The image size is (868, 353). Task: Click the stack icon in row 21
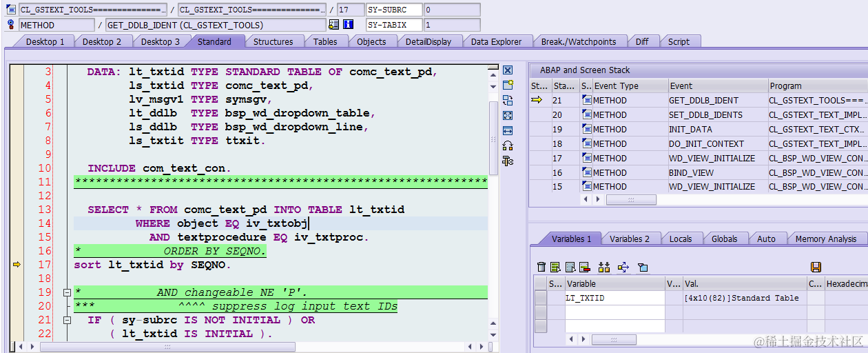point(587,101)
